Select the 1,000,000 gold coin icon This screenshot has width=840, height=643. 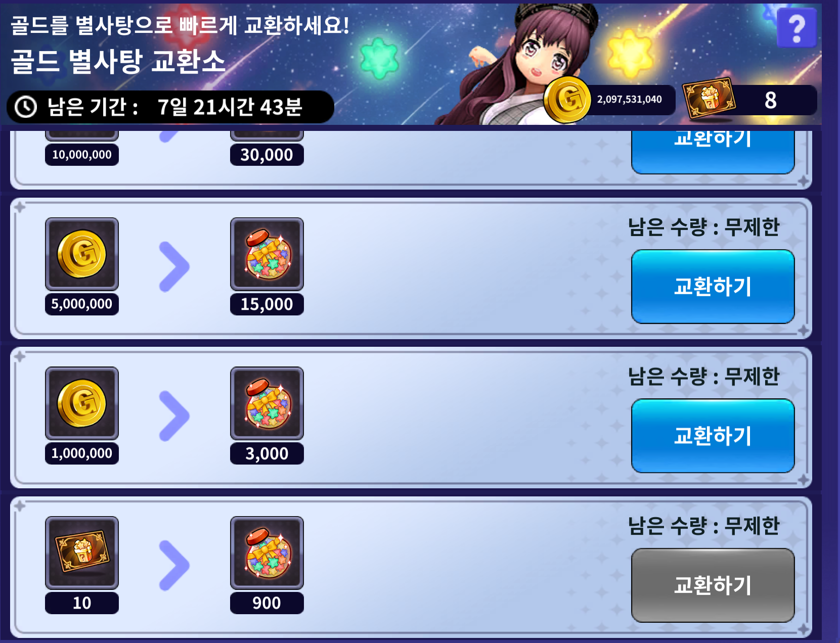(x=82, y=403)
